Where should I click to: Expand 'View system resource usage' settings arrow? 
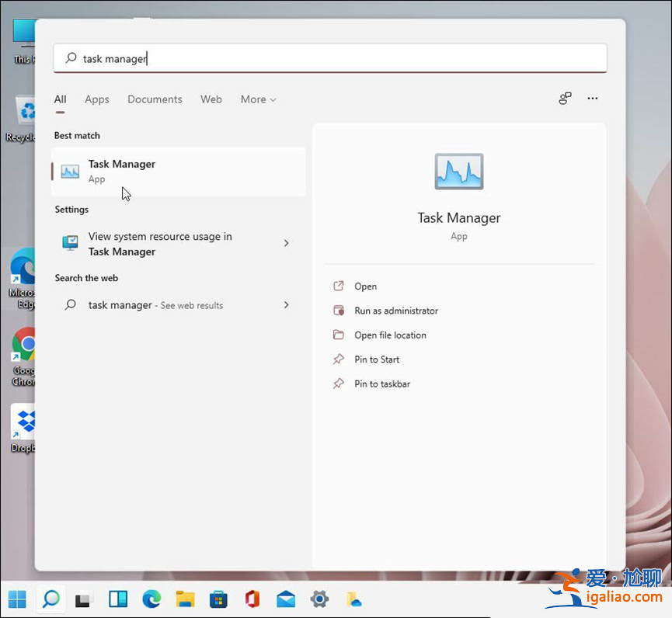click(x=286, y=244)
